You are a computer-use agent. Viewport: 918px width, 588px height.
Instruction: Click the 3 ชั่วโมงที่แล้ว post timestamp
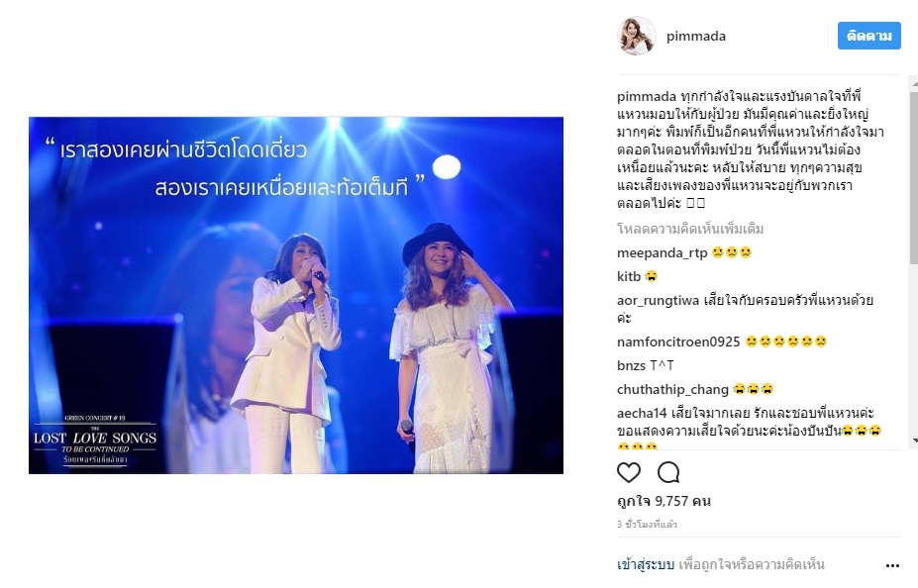pos(647,525)
